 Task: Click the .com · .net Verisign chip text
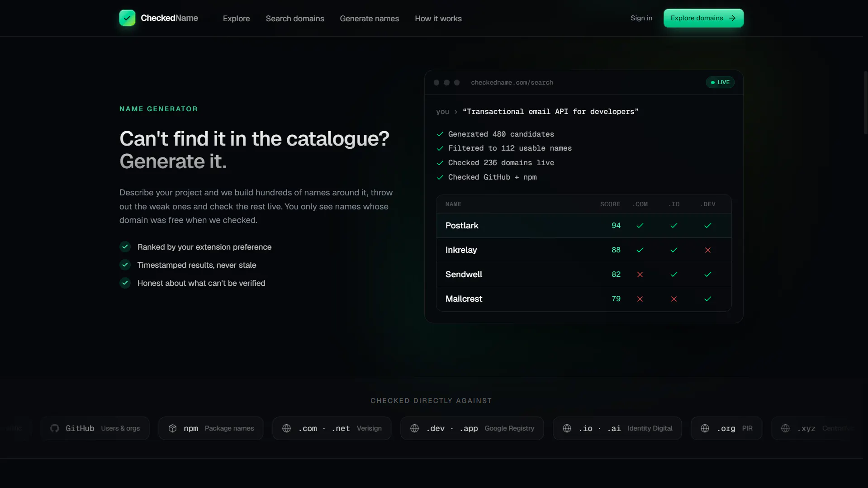[x=340, y=428]
